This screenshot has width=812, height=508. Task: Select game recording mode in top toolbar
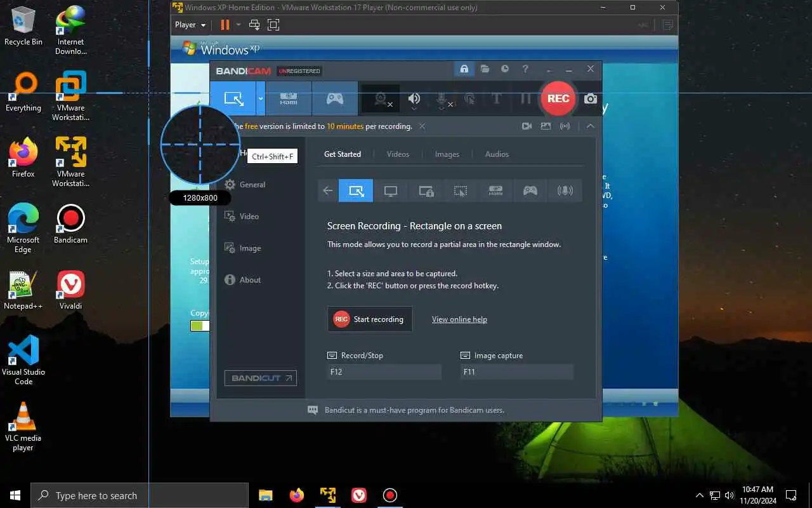pyautogui.click(x=335, y=98)
